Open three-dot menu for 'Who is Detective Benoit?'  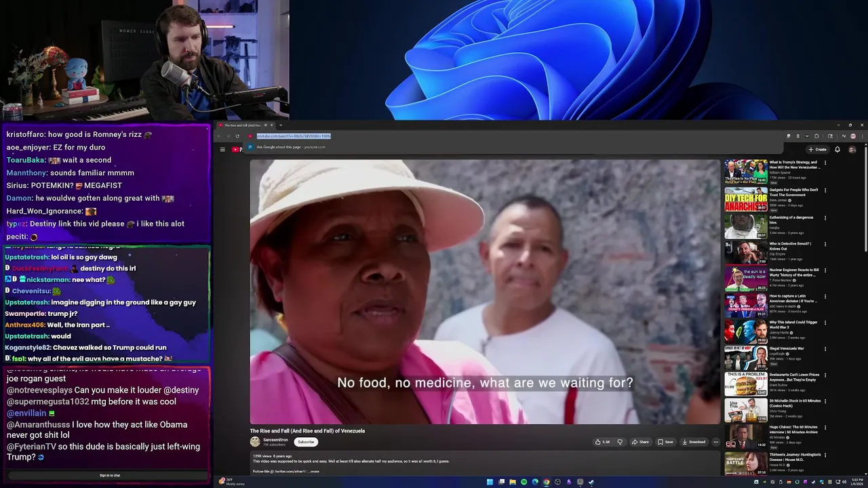click(825, 244)
